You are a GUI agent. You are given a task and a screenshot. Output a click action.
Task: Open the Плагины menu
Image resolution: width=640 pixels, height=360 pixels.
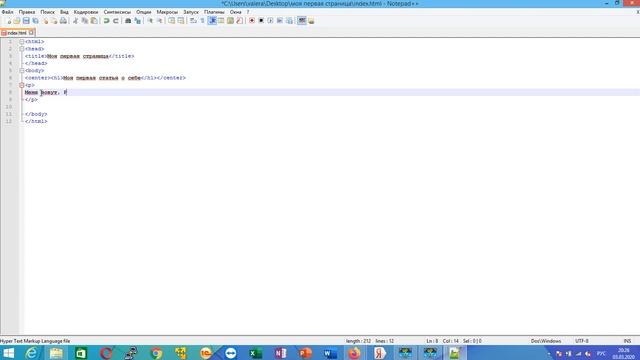(x=214, y=12)
